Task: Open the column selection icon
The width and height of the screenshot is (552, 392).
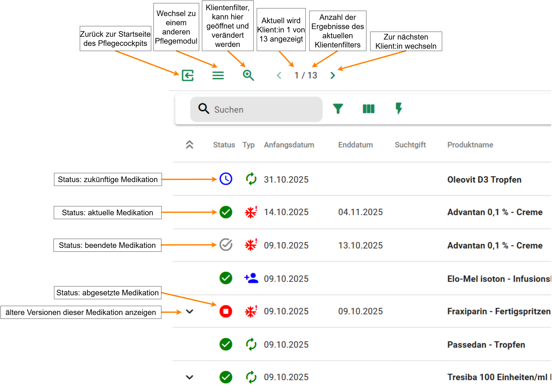Action: (x=368, y=109)
